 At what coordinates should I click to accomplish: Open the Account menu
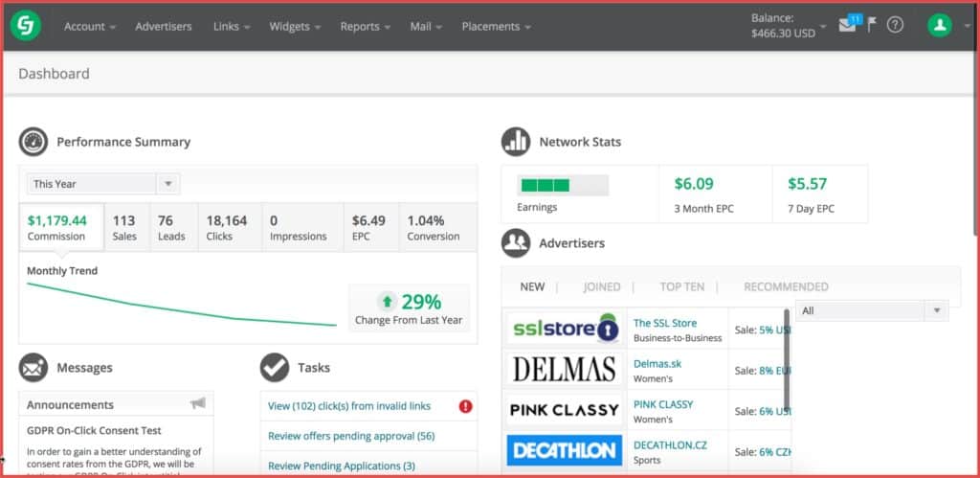[90, 26]
